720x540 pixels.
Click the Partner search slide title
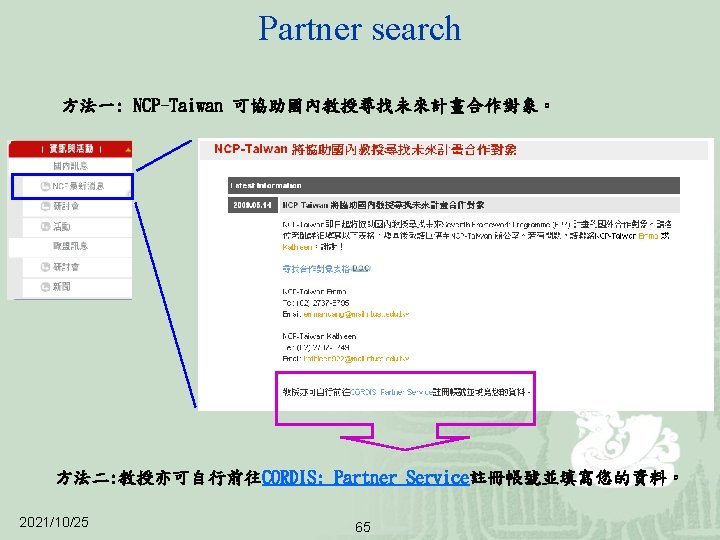tap(360, 28)
